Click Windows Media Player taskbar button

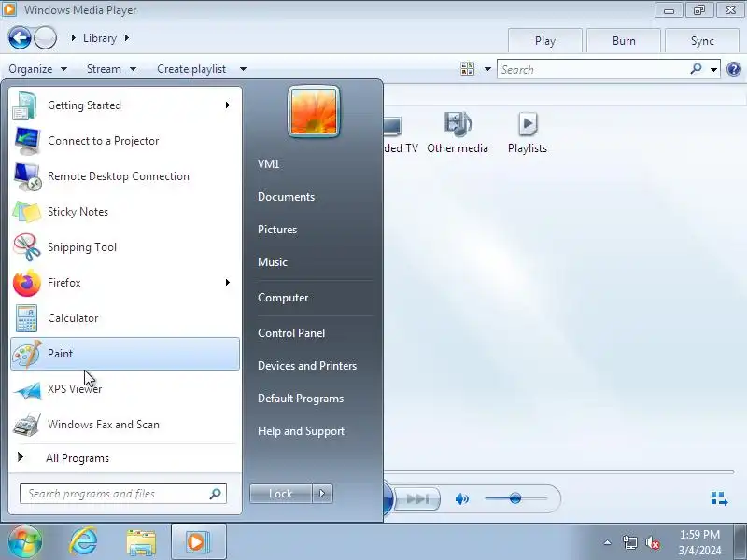coord(198,541)
